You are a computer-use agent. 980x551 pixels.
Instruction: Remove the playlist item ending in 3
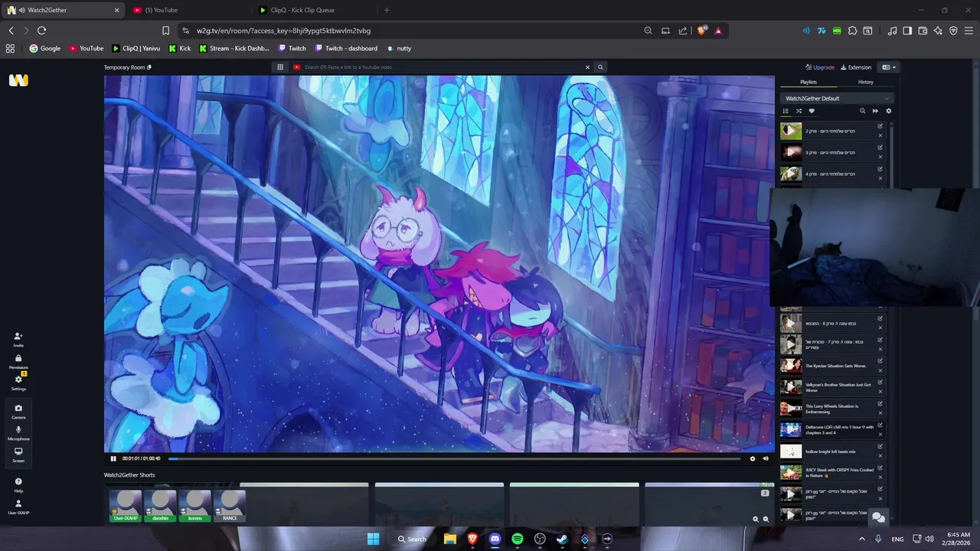coord(880,157)
